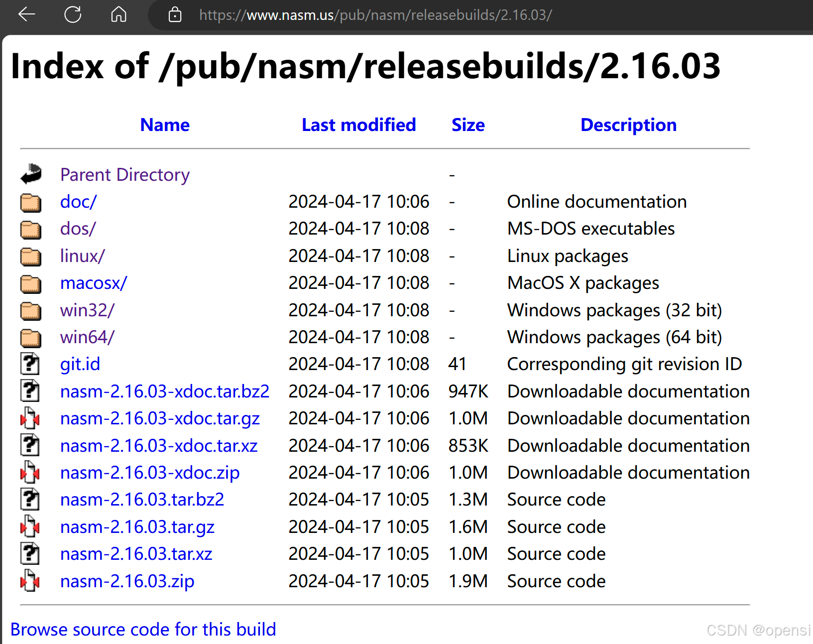Click the folder icon beside win32/
The image size is (813, 644).
click(x=31, y=311)
